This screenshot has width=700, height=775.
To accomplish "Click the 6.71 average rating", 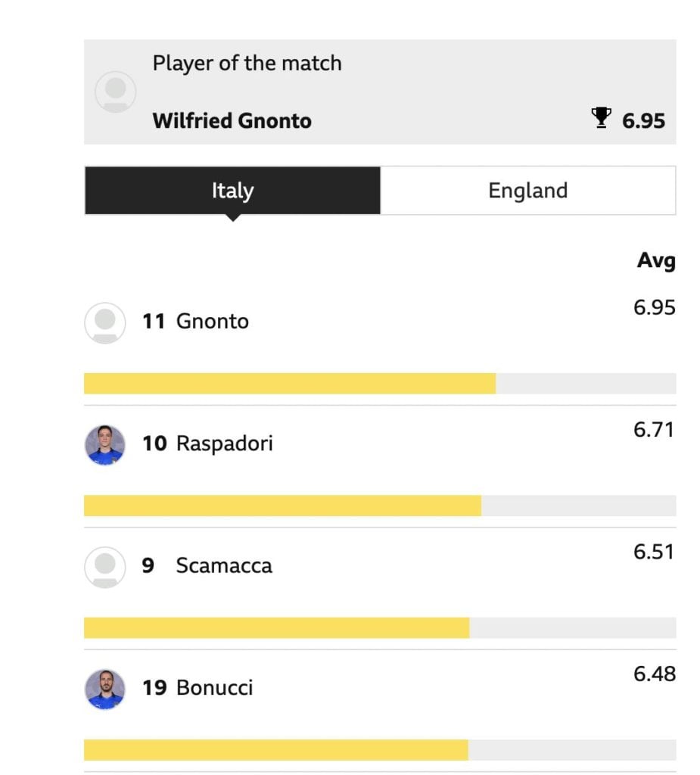I will click(x=654, y=430).
